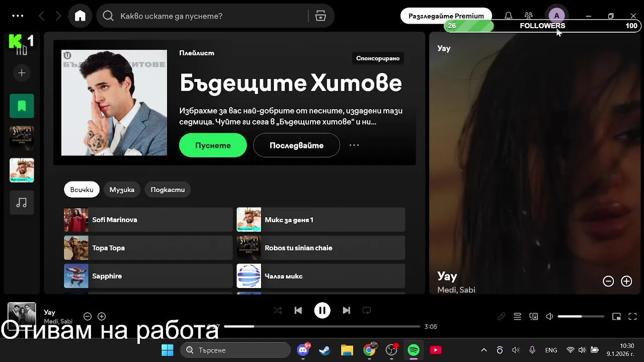
Task: Click minus icon in right panel
Action: (608, 281)
